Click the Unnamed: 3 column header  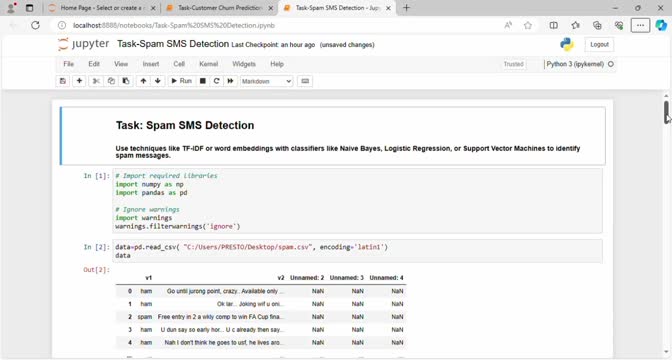(346, 278)
